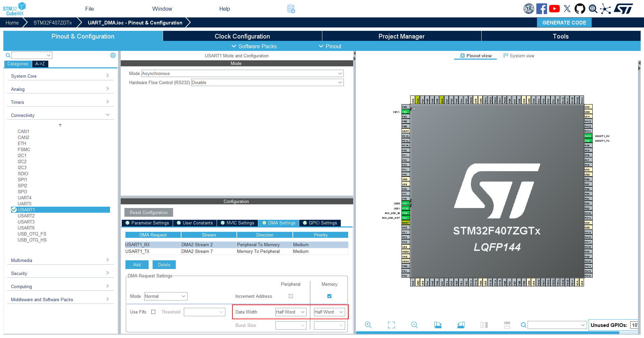Toggle Peripheral Increment Address checkbox

291,296
